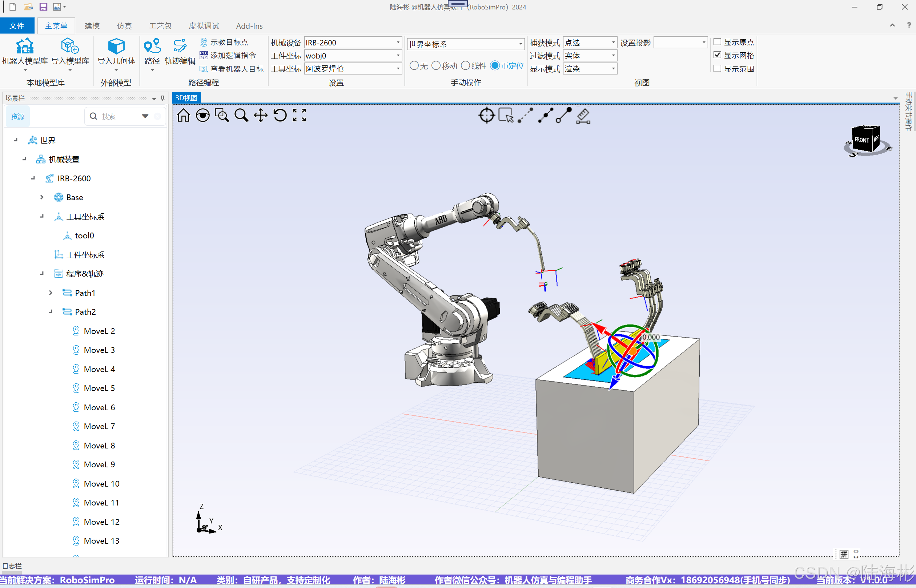Open the world coordinate system dropdown
This screenshot has width=916, height=588.
521,44
